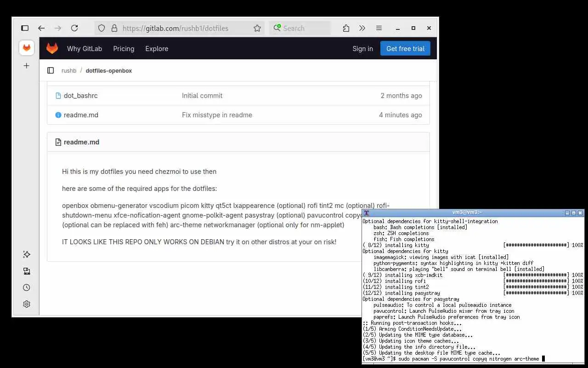
Task: Show more tools chevron in toolbar
Action: [x=362, y=28]
